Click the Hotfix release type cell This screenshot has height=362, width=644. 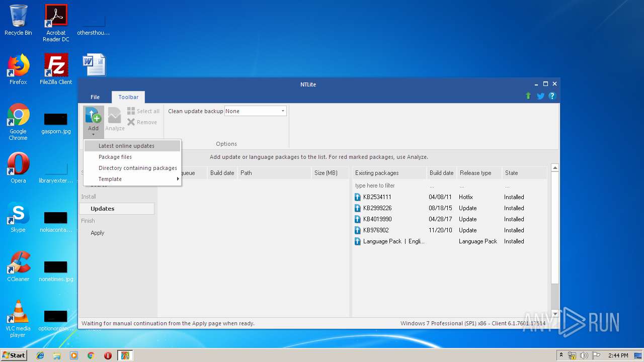click(466, 197)
